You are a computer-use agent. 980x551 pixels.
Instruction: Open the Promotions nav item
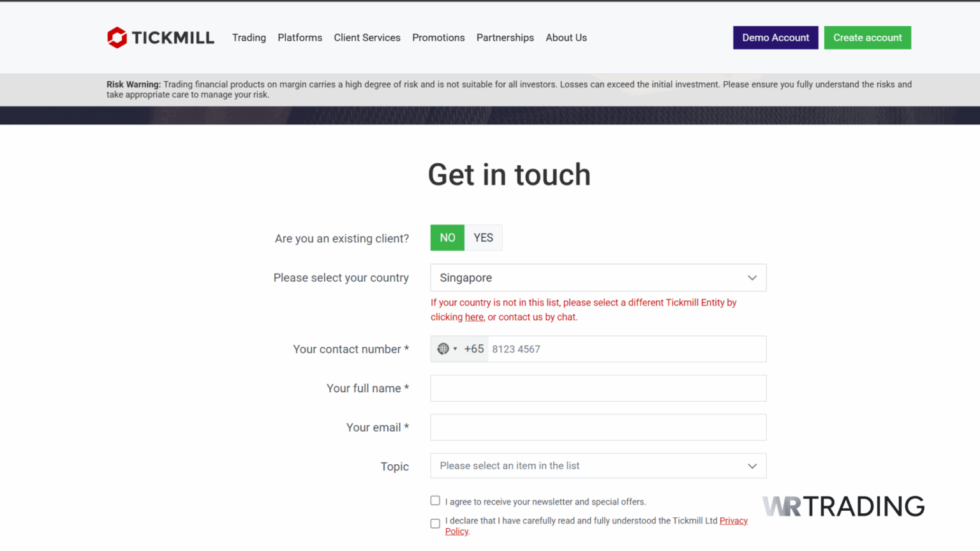(x=438, y=38)
